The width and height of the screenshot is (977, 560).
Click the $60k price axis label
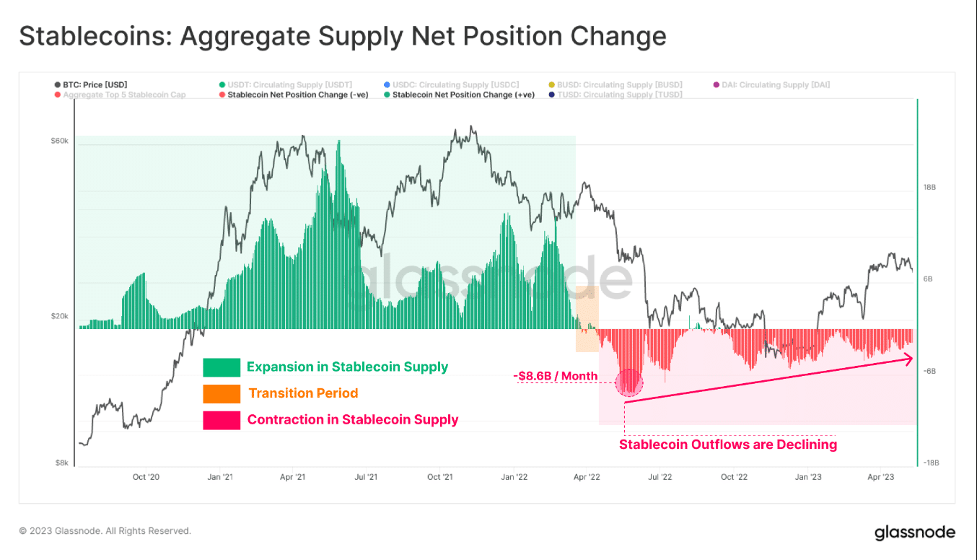(59, 141)
